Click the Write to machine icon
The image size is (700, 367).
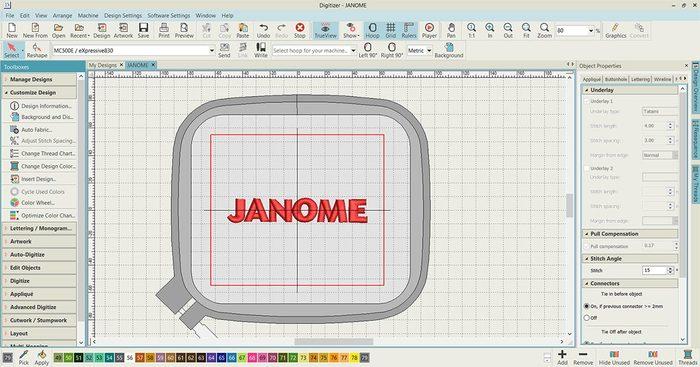(261, 50)
